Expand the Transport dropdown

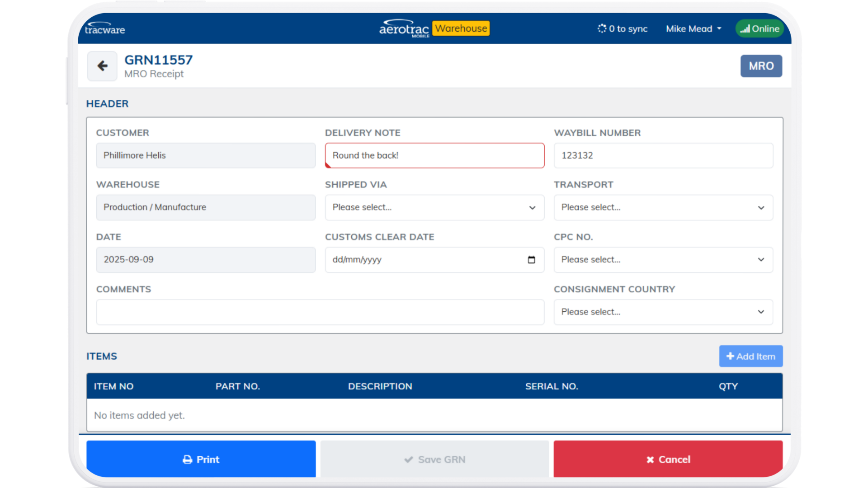[x=663, y=207]
